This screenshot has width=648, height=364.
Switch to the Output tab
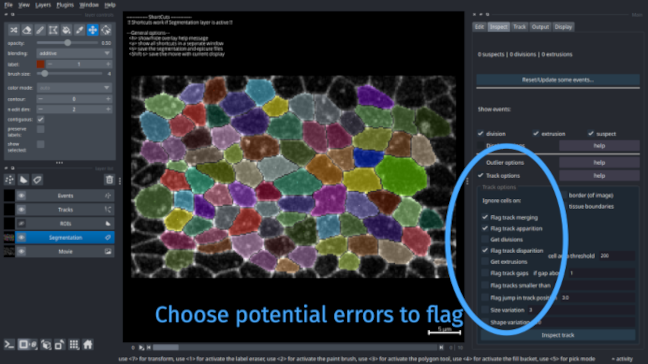tap(540, 27)
